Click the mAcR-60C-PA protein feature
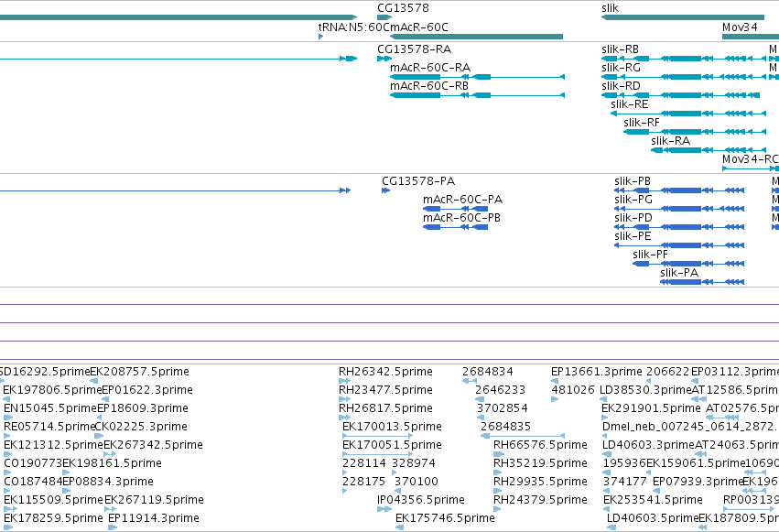This screenshot has width=779, height=532. [455, 209]
